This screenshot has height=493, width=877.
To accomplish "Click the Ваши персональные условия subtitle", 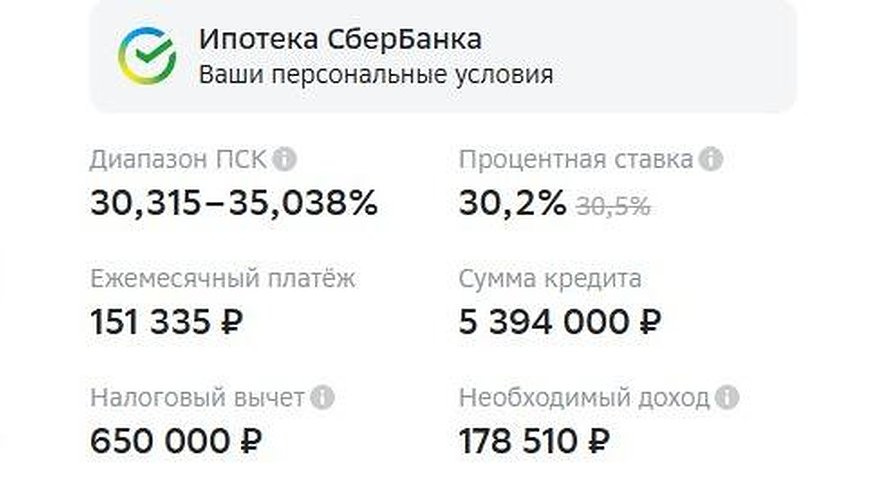I will (375, 75).
